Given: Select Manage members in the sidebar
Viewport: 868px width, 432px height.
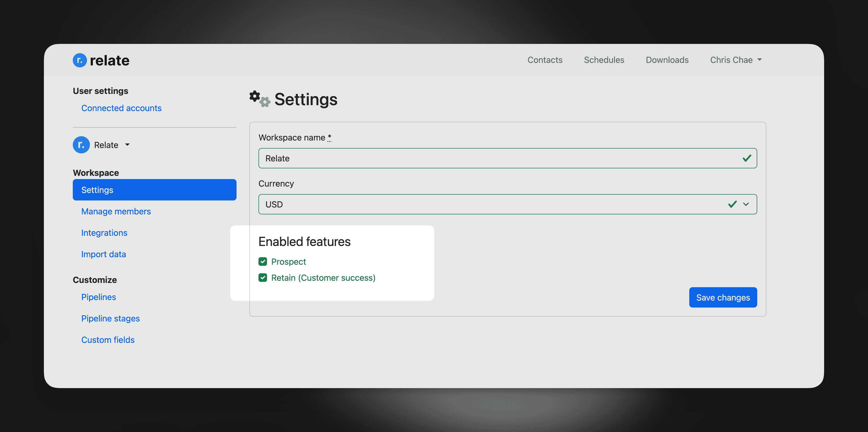Looking at the screenshot, I should click(116, 211).
